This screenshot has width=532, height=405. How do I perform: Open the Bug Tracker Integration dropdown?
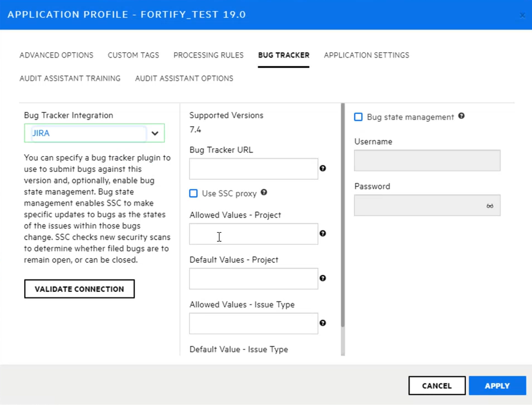(x=155, y=133)
